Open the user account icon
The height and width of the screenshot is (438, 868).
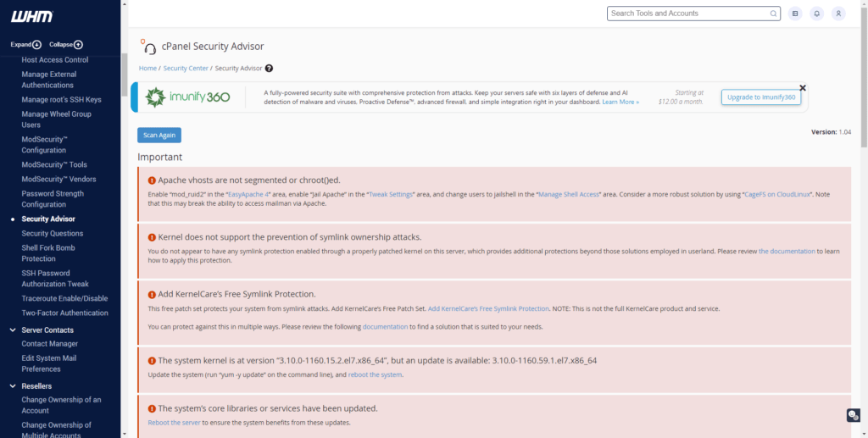(838, 14)
